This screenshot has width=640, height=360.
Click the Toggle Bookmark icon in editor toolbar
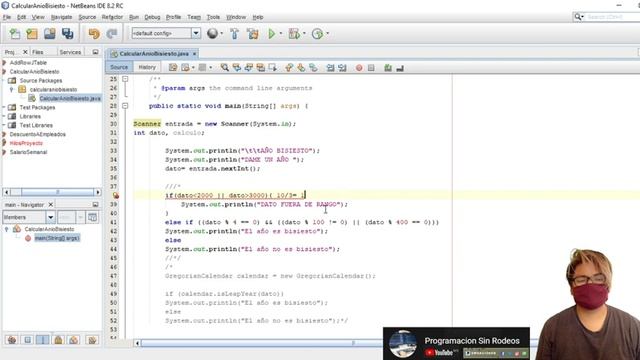click(313, 68)
